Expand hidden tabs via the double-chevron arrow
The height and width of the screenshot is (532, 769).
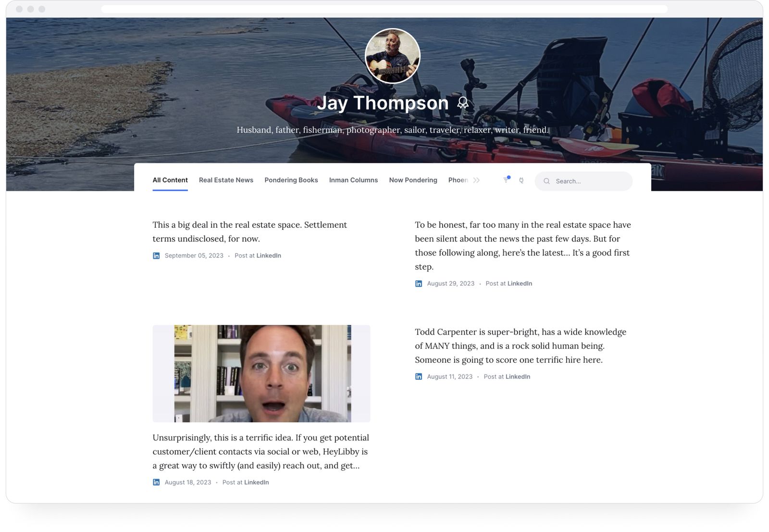click(x=476, y=180)
